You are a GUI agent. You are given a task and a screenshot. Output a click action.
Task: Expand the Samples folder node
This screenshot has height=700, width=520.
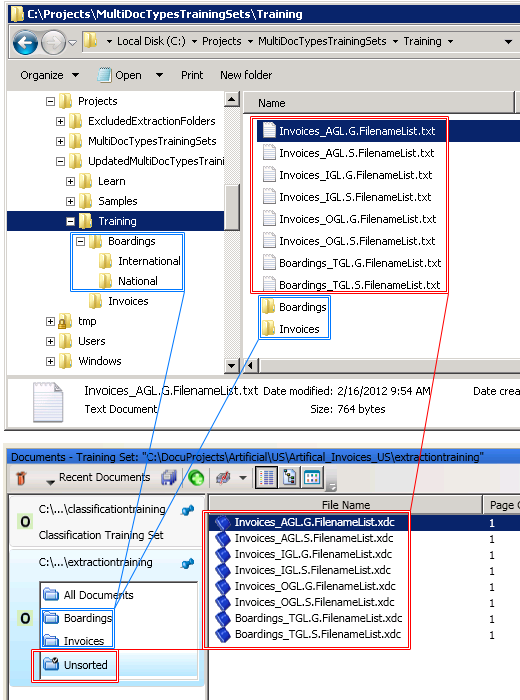coord(70,201)
